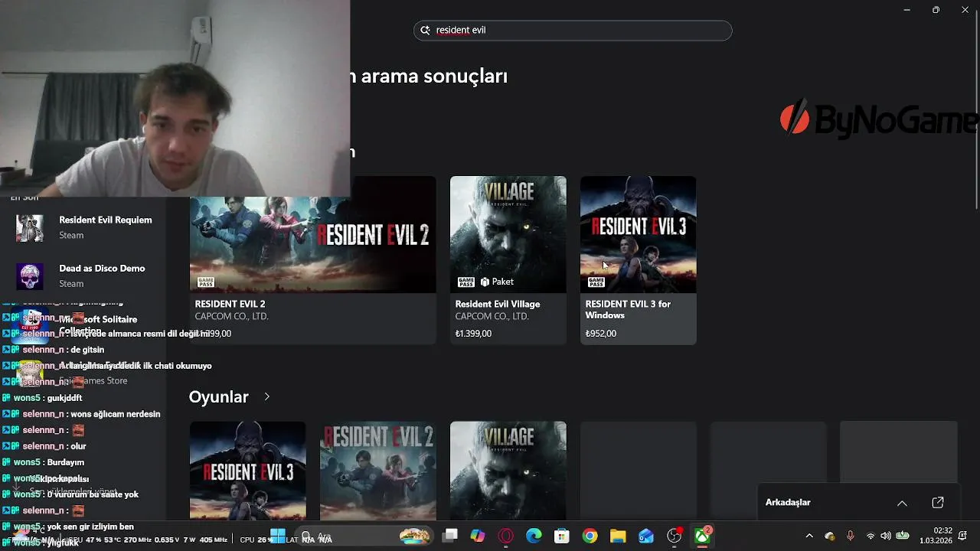Launch Copilot from the taskbar
This screenshot has height=551, width=980.
[x=478, y=536]
